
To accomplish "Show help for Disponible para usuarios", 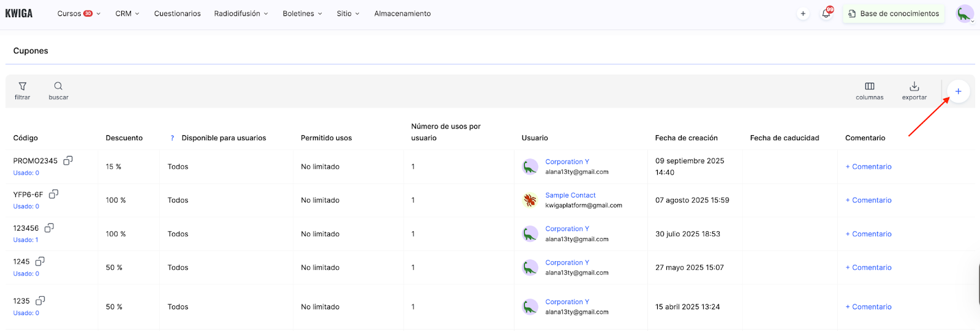I will (x=172, y=138).
